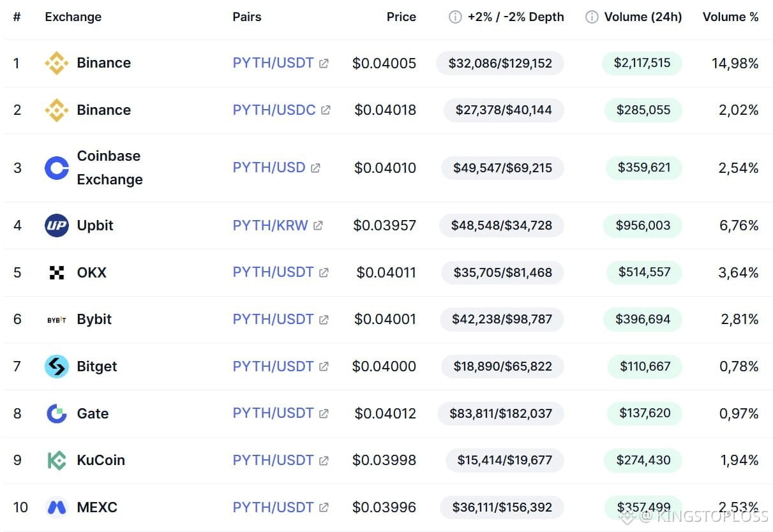Click the info icon beside Volume (24h)
This screenshot has height=532, width=773.
click(x=592, y=17)
